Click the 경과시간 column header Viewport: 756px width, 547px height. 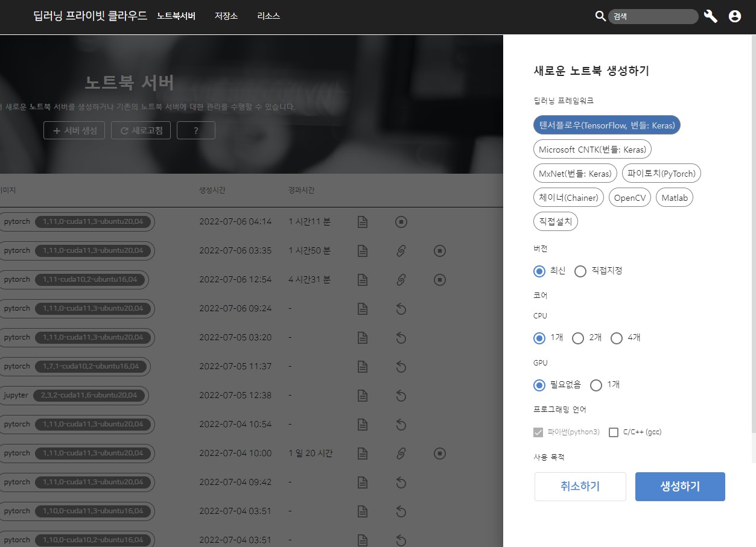(x=301, y=191)
